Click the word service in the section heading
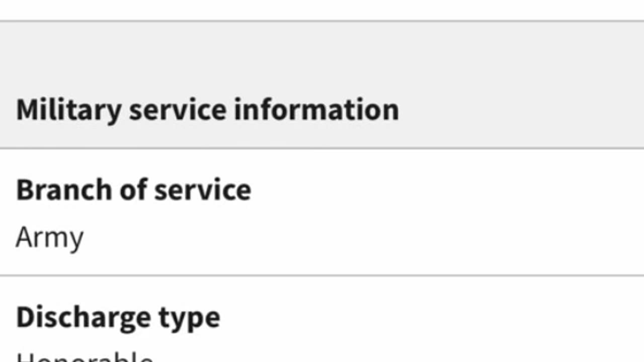Screen dimensions: 644x362 tap(178, 110)
